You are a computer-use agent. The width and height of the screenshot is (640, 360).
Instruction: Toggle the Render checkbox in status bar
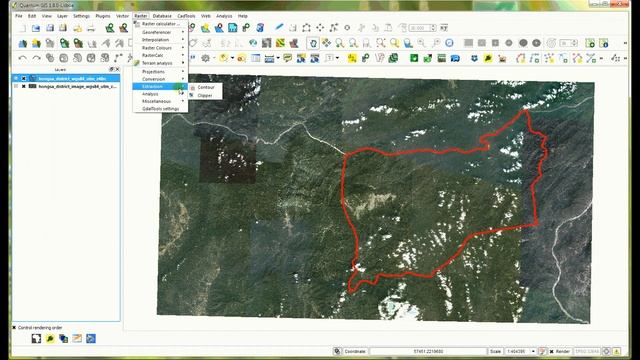pos(551,351)
